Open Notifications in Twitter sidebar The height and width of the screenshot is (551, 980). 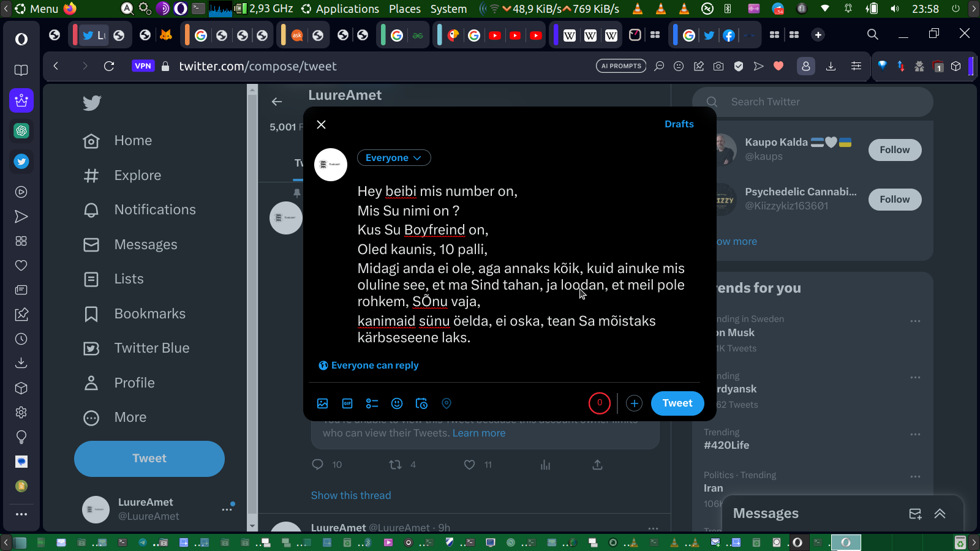[x=140, y=210]
